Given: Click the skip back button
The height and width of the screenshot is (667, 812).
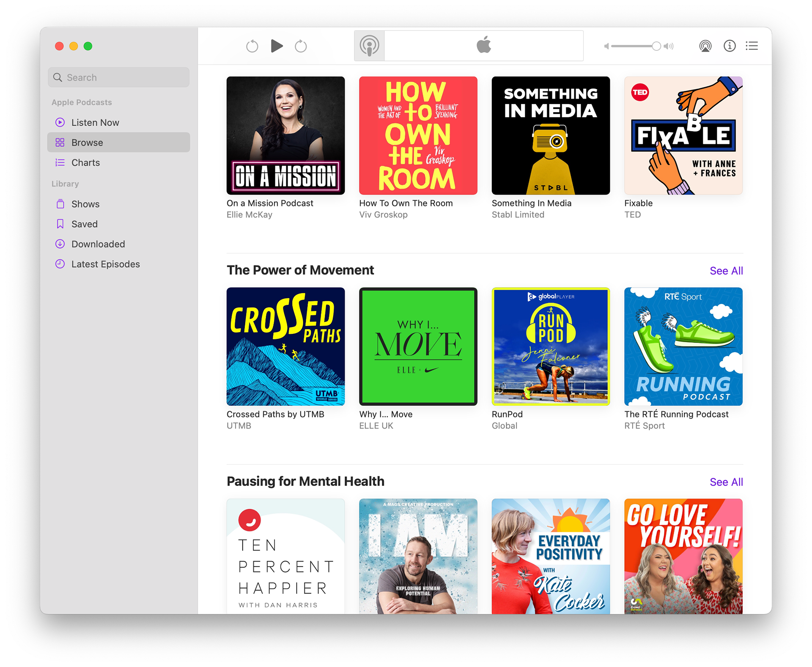Looking at the screenshot, I should coord(252,46).
